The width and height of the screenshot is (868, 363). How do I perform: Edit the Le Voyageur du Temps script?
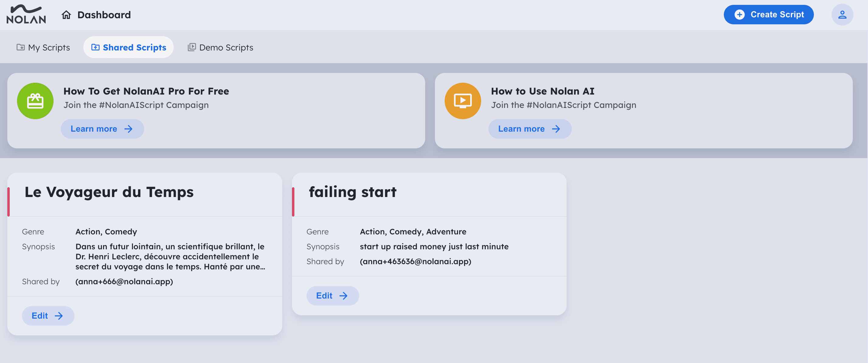tap(48, 316)
